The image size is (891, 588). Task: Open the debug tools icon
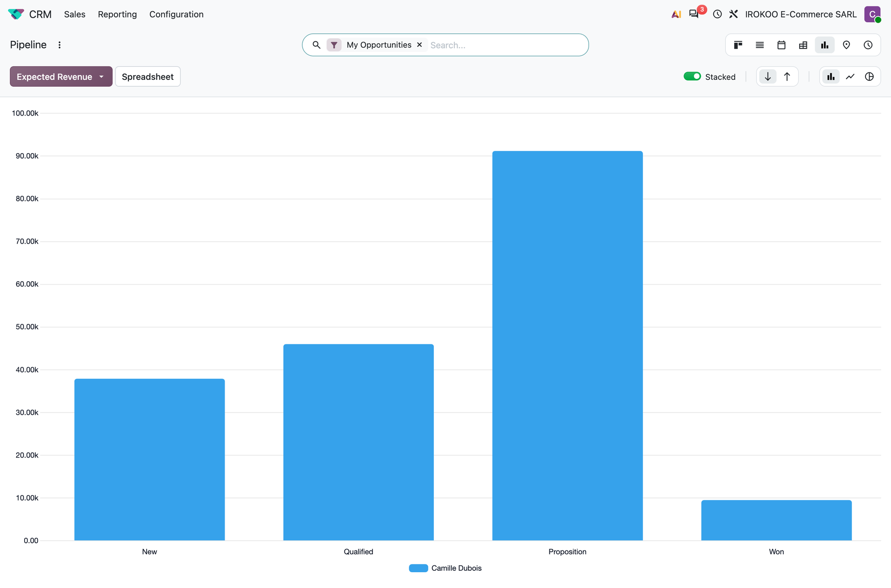click(x=734, y=14)
